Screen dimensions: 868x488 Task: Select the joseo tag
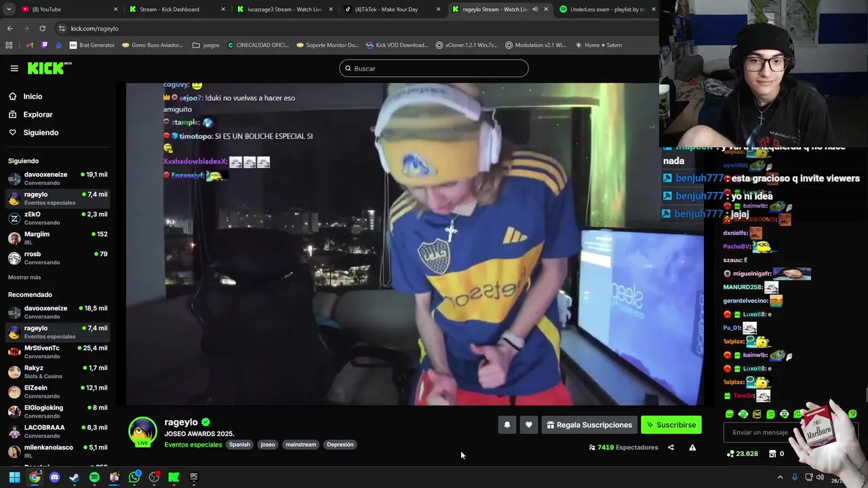coord(268,445)
